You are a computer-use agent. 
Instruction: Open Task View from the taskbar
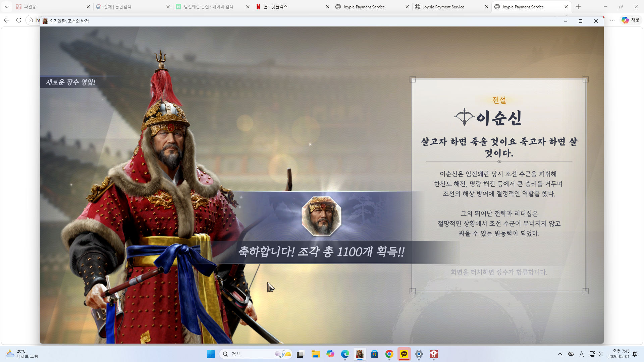click(x=300, y=354)
